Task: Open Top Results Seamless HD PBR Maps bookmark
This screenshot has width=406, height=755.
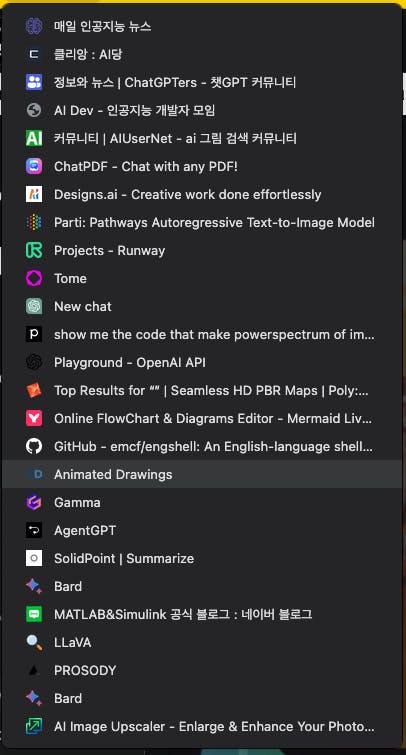Action: tap(202, 391)
